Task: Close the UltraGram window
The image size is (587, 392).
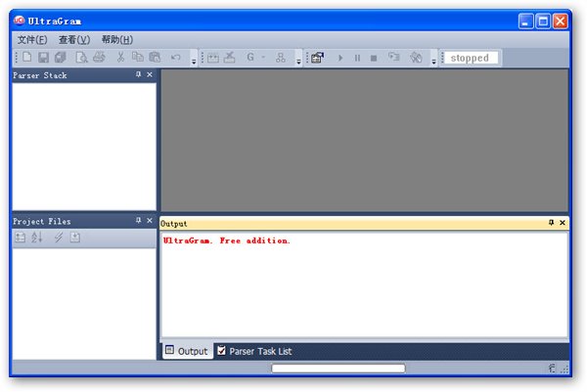Action: [x=561, y=21]
